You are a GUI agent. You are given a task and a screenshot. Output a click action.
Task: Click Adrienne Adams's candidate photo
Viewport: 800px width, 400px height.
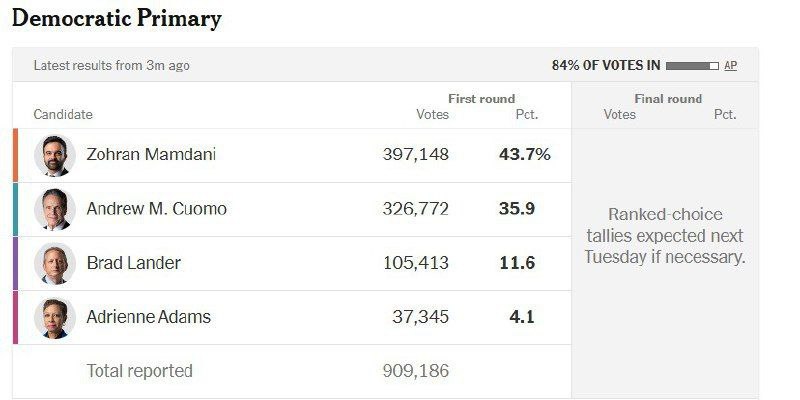(55, 318)
